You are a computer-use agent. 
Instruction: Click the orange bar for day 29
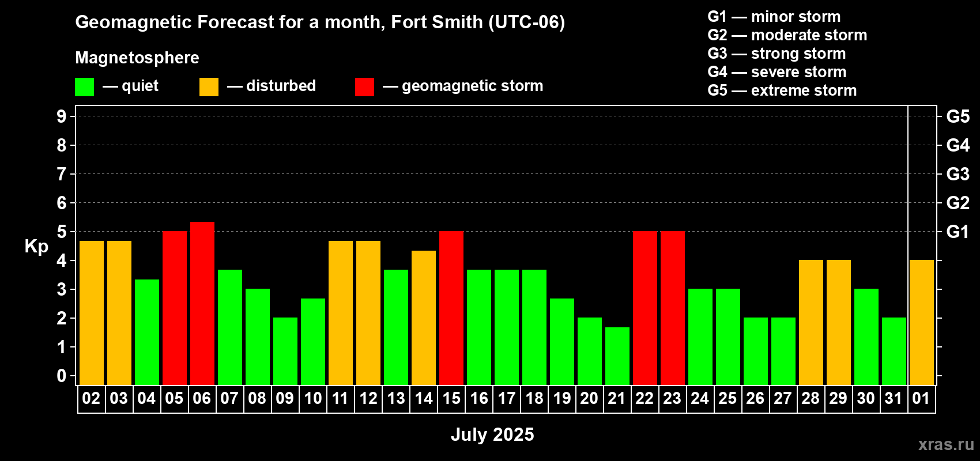click(x=839, y=323)
